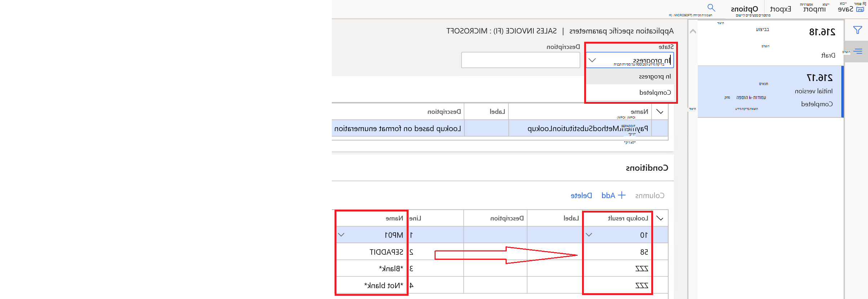
Task: Click the *Blank* name cell
Action: [x=371, y=268]
